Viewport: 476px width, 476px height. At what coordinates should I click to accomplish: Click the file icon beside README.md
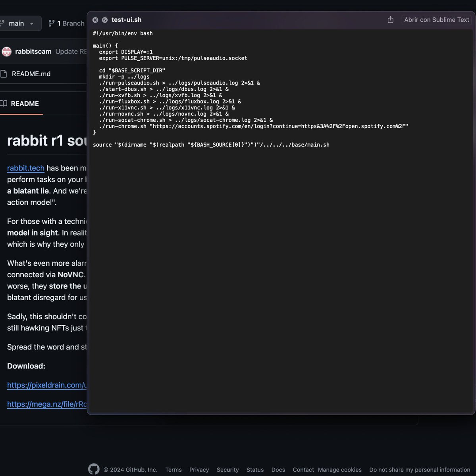click(4, 74)
